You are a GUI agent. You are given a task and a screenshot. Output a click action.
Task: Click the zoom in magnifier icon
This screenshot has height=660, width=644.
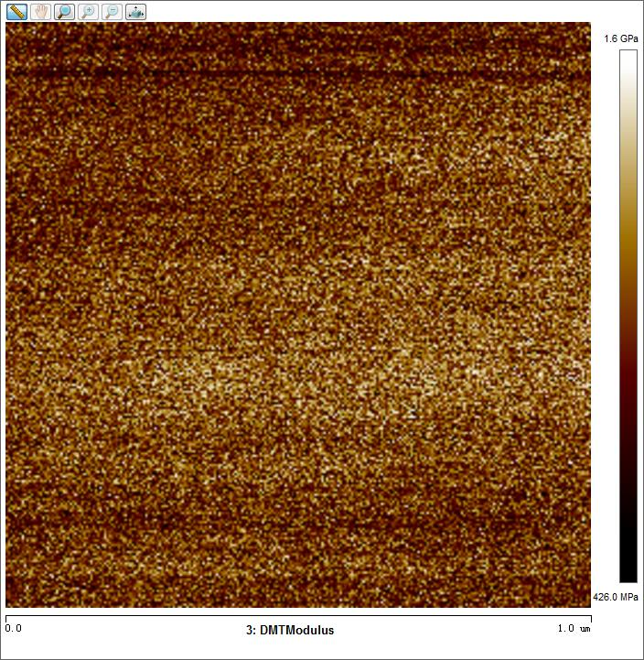coord(88,12)
